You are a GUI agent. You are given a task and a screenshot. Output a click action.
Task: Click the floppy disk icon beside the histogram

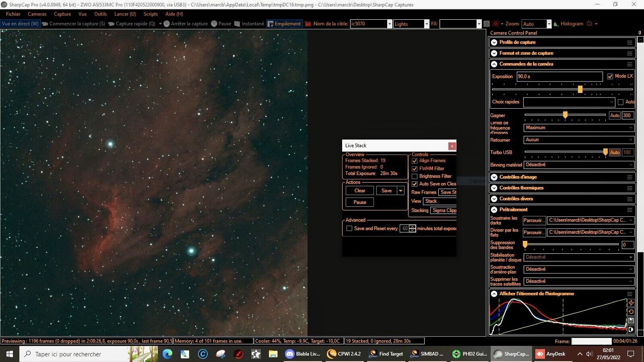pyautogui.click(x=631, y=320)
